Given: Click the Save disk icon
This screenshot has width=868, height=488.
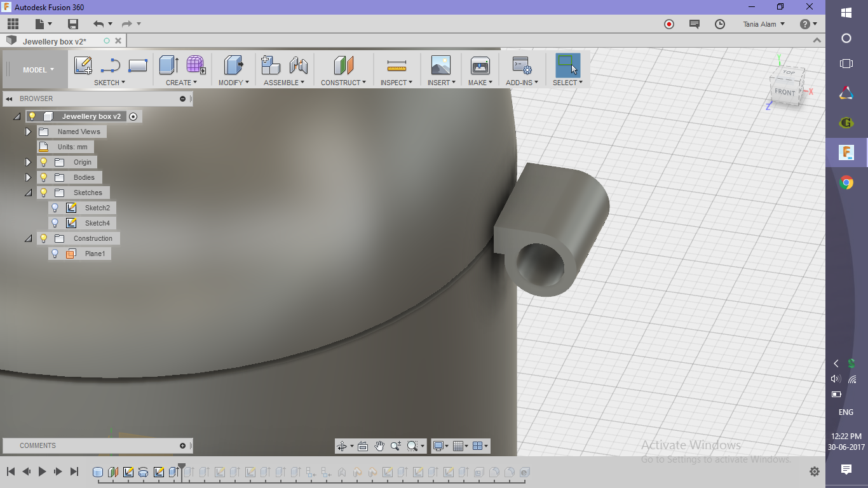Looking at the screenshot, I should 73,24.
